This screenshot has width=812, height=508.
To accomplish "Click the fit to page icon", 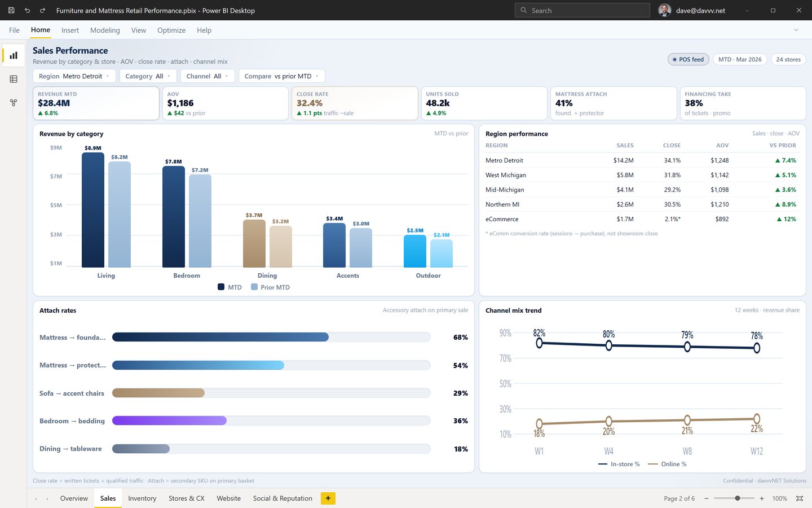I will tap(800, 498).
